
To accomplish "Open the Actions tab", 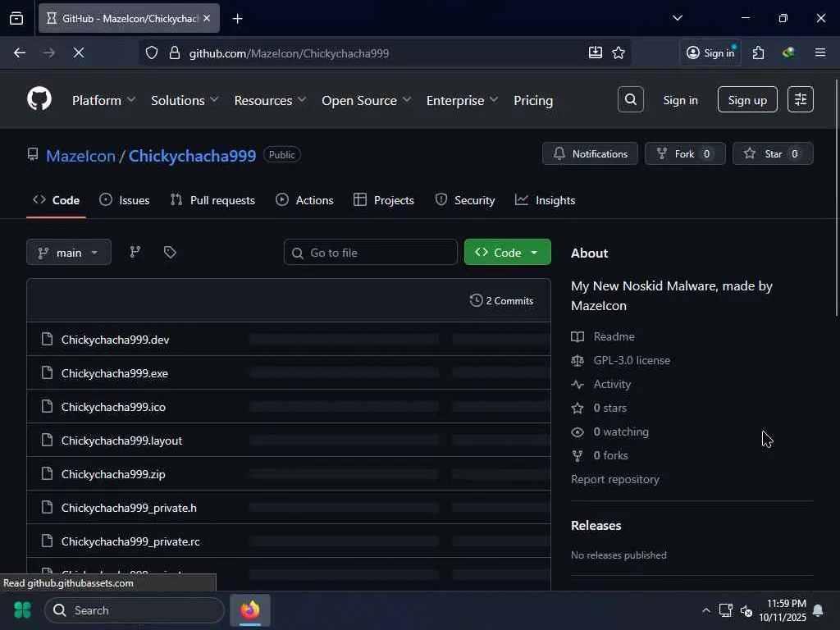I will click(304, 200).
